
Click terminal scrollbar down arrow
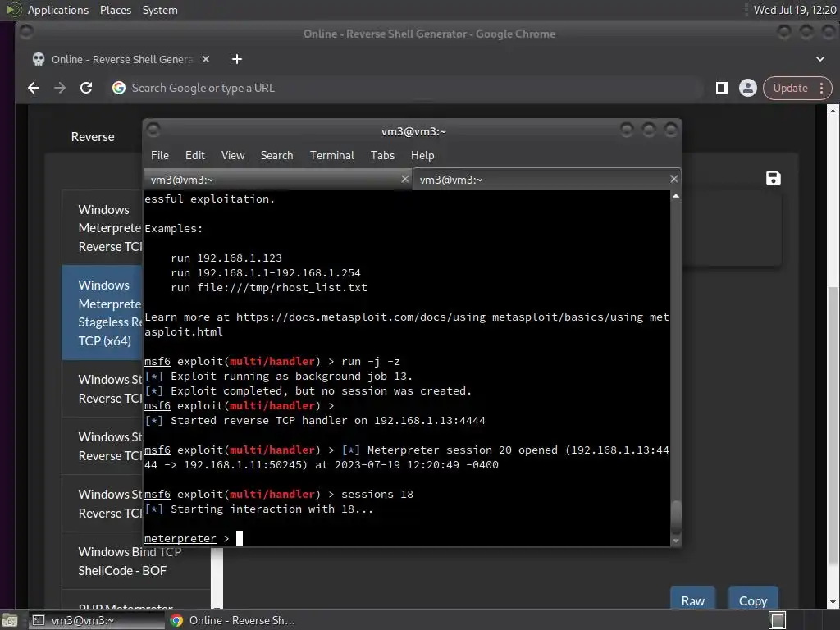[x=676, y=541]
